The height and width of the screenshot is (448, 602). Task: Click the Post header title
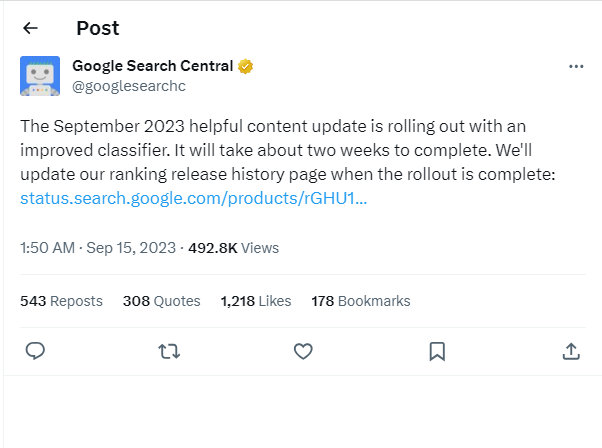click(x=97, y=28)
